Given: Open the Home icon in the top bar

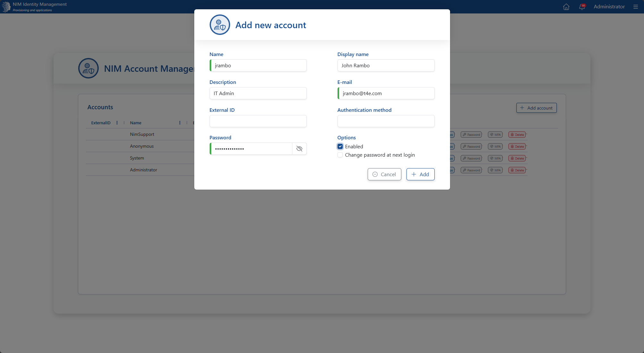Looking at the screenshot, I should pos(566,7).
